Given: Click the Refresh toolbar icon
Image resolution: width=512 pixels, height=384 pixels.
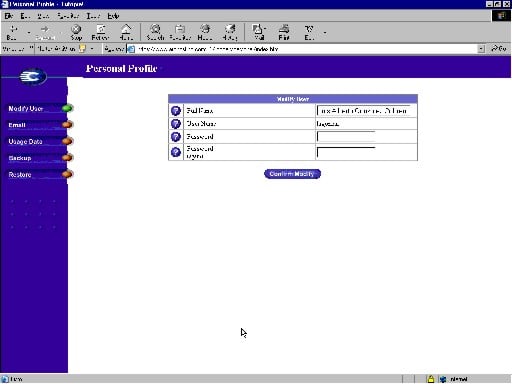Looking at the screenshot, I should (x=100, y=32).
